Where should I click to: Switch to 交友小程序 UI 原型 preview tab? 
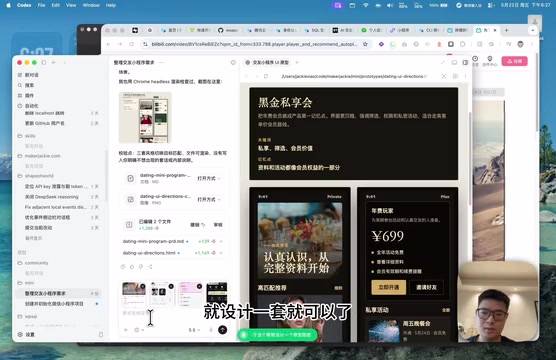tap(268, 62)
